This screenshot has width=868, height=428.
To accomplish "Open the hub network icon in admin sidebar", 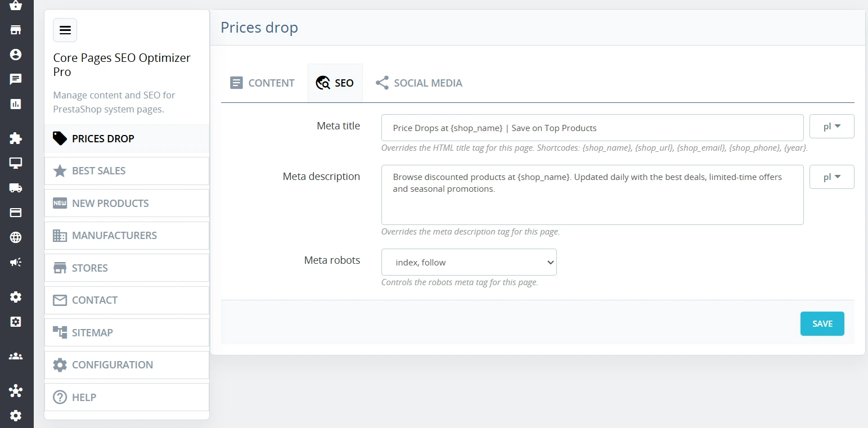I will tap(16, 391).
